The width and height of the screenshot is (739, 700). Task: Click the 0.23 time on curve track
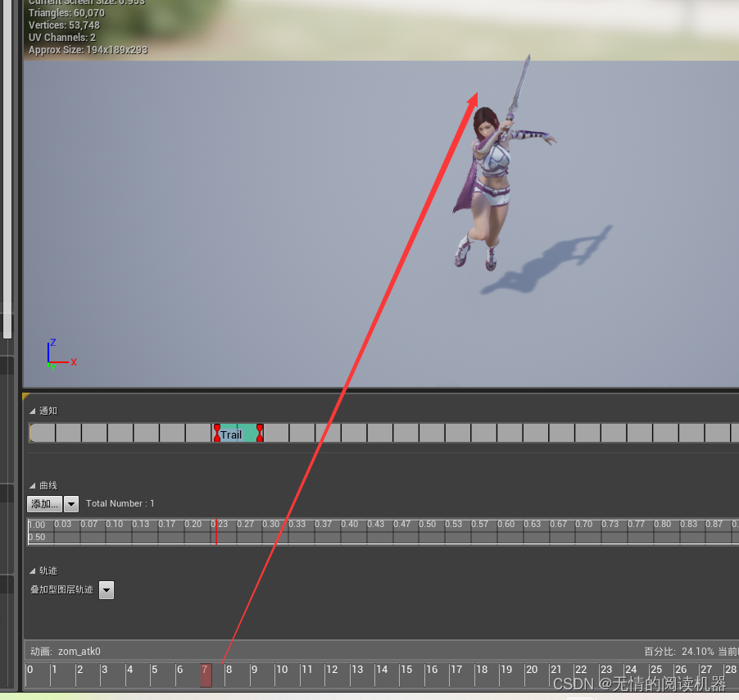click(x=219, y=524)
